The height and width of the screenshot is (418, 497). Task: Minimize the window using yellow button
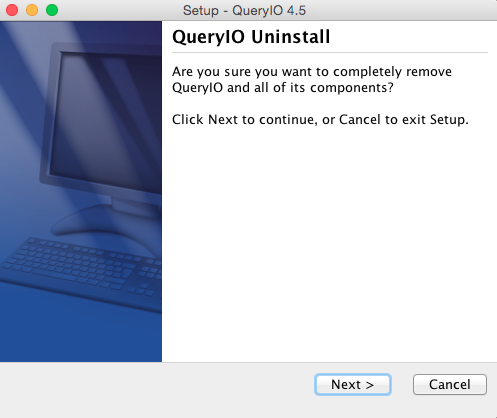coord(32,10)
